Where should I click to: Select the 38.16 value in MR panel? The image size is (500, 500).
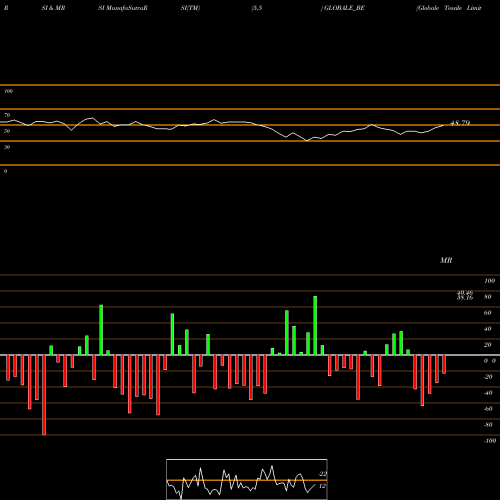point(465,297)
